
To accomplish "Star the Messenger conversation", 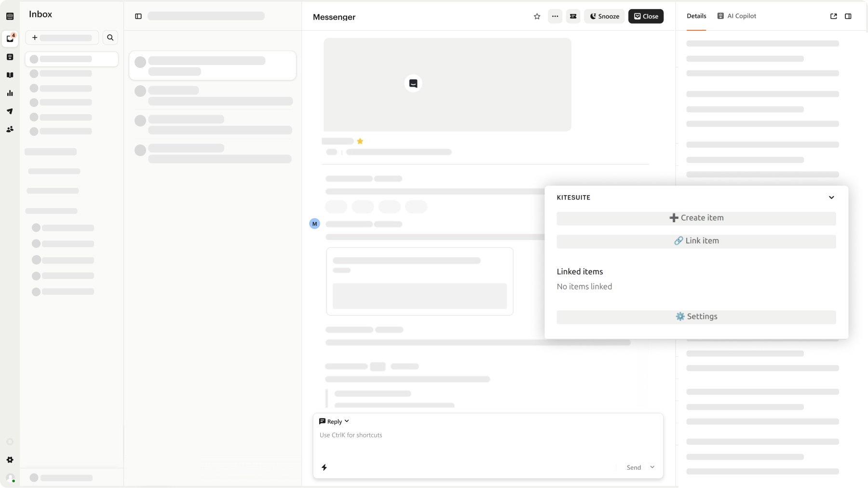I will pos(537,16).
